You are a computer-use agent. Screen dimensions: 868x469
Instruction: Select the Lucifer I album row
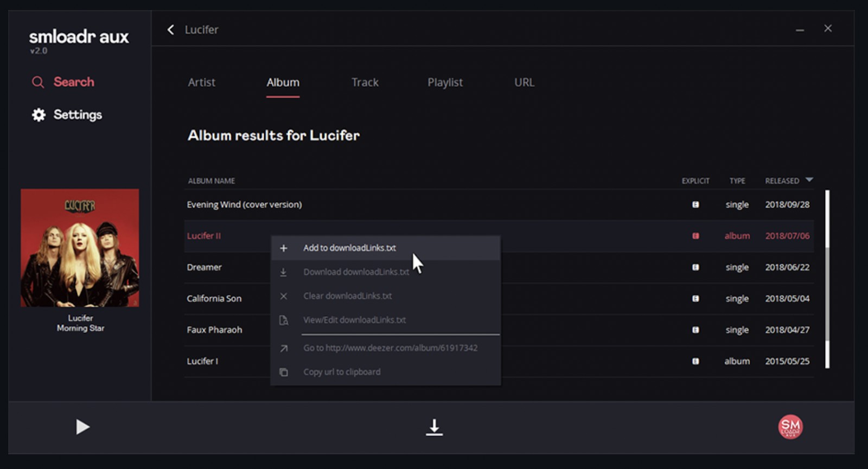coord(499,361)
